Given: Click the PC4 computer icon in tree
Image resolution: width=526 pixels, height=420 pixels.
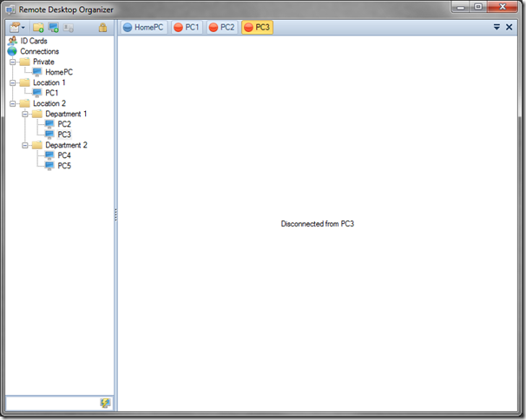Looking at the screenshot, I should [x=49, y=155].
